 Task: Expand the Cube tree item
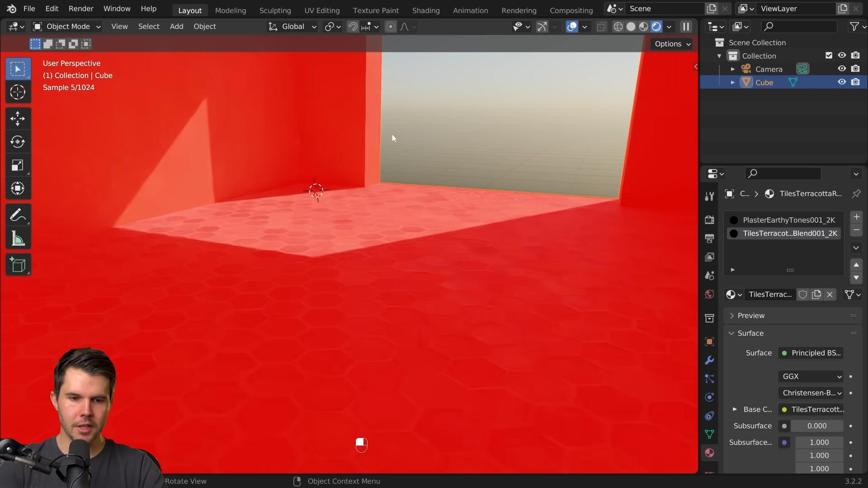[x=733, y=83]
